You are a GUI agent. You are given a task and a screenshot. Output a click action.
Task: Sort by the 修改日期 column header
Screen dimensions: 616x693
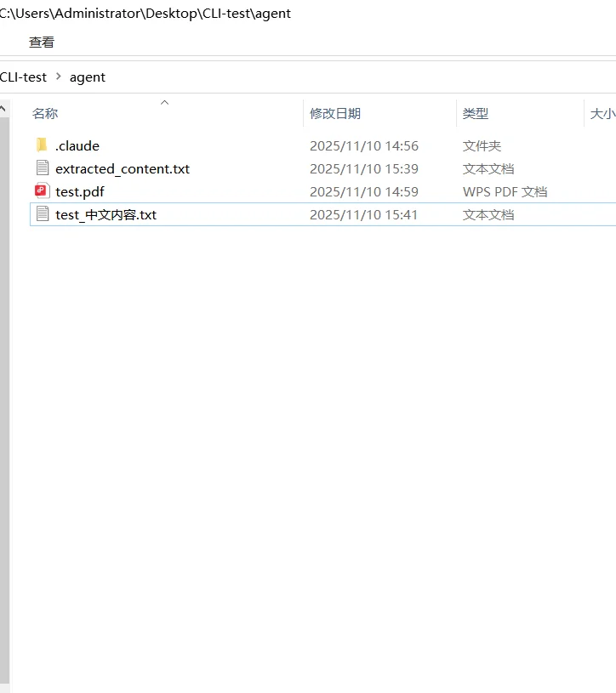coord(334,114)
